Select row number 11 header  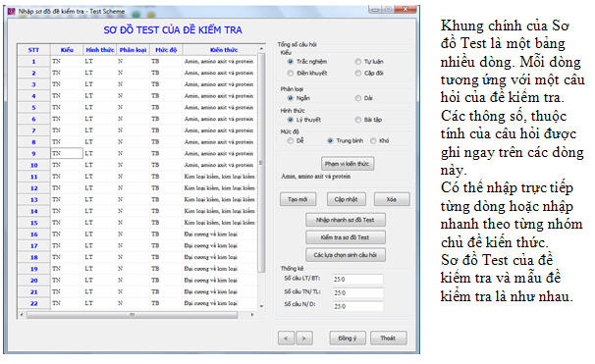tap(33, 177)
